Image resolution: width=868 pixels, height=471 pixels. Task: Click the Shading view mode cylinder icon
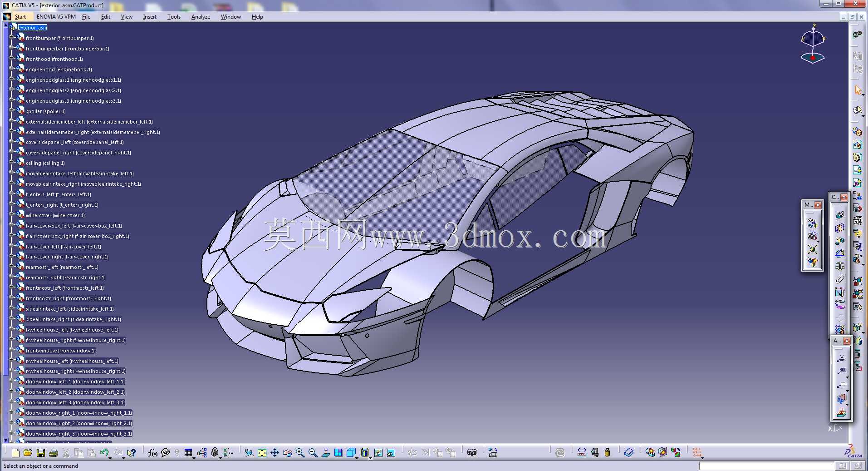364,453
